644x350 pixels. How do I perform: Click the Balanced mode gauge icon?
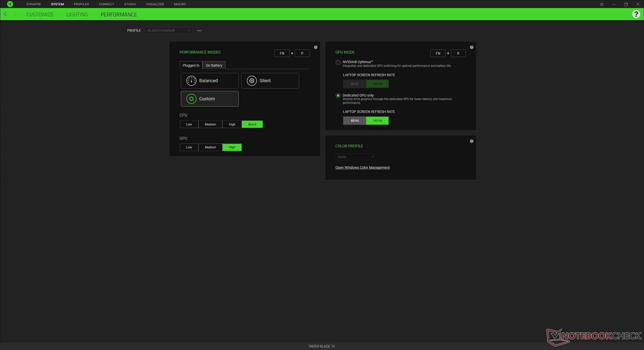point(191,81)
